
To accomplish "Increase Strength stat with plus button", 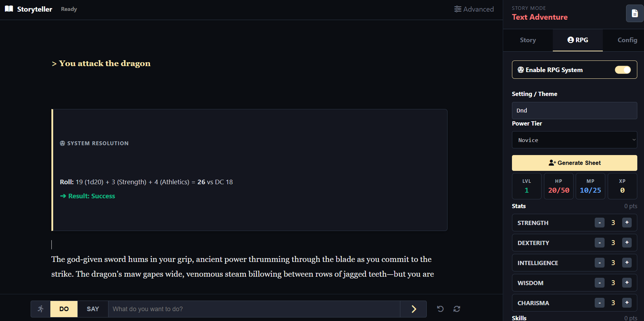I will (x=627, y=223).
